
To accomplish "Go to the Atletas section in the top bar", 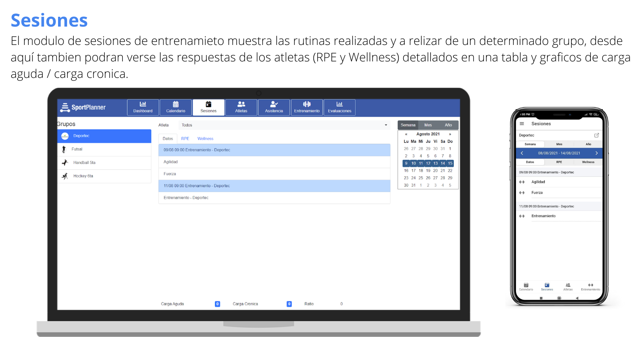I will [x=241, y=107].
